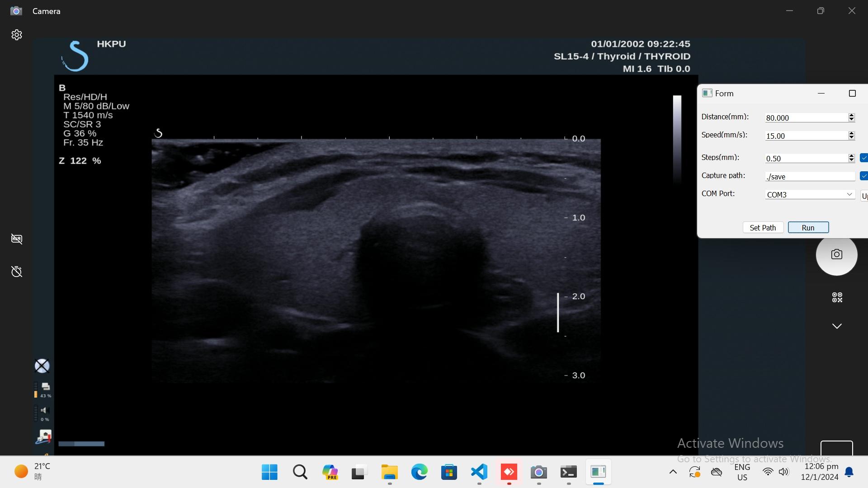Switch to the Form app taskbar icon

coord(599,472)
